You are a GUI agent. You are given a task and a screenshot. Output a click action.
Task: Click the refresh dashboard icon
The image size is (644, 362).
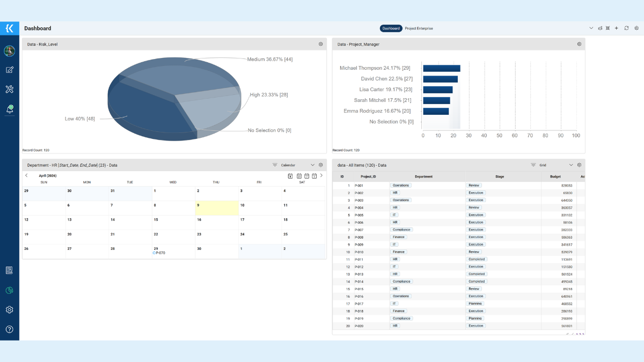(626, 28)
